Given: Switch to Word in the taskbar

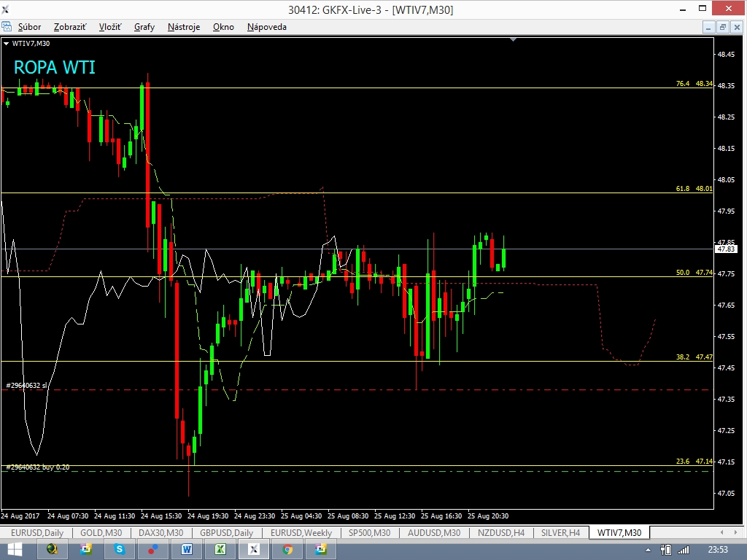Looking at the screenshot, I should pos(187,549).
